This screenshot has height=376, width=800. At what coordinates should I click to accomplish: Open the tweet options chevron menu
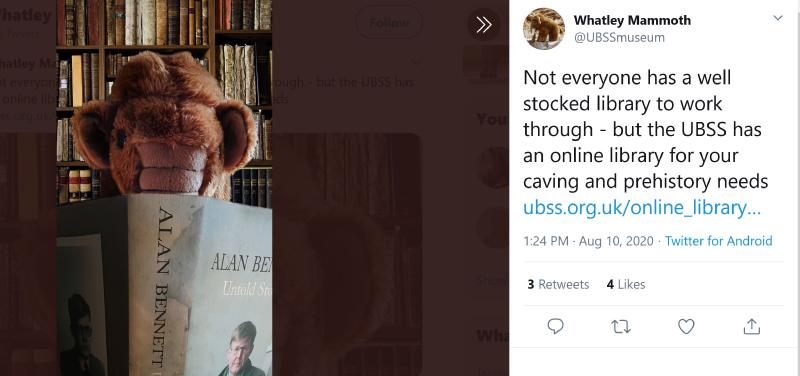tap(778, 18)
